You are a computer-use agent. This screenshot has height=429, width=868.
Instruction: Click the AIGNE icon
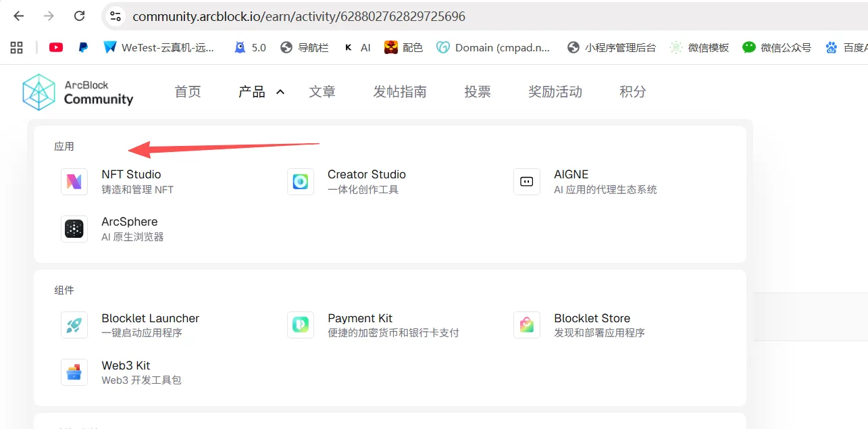pyautogui.click(x=527, y=182)
